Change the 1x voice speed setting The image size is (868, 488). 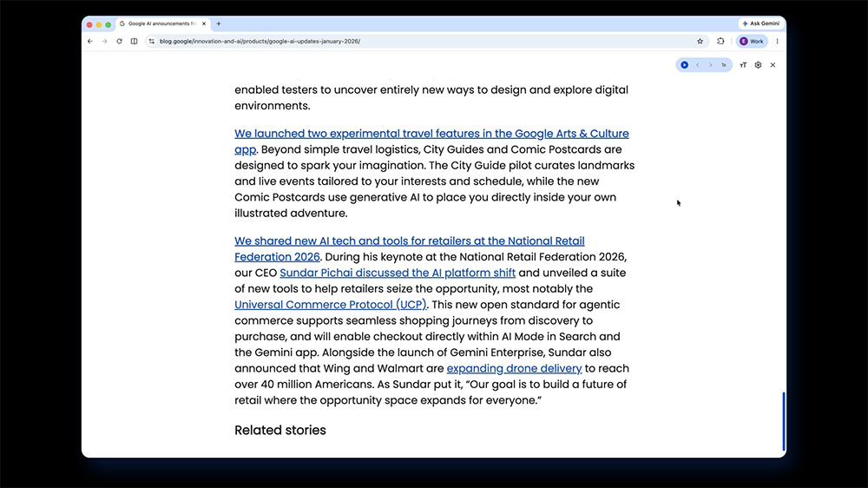[723, 65]
